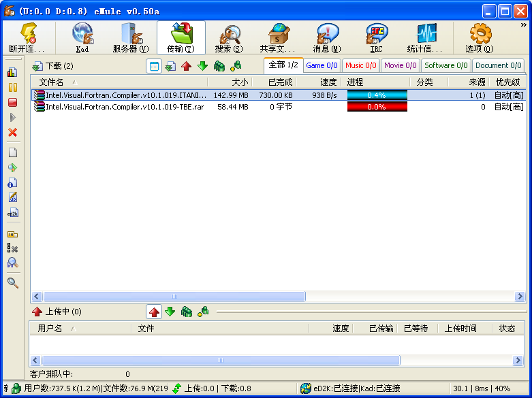Cancel download with red X icon
This screenshot has height=398, width=532.
[12, 132]
